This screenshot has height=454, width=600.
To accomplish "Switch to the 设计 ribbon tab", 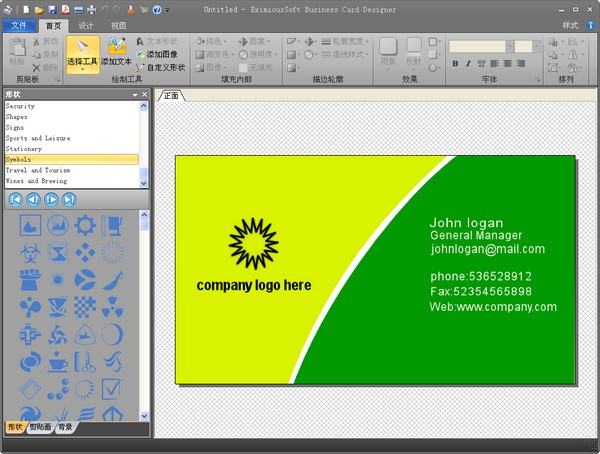I will pos(86,26).
